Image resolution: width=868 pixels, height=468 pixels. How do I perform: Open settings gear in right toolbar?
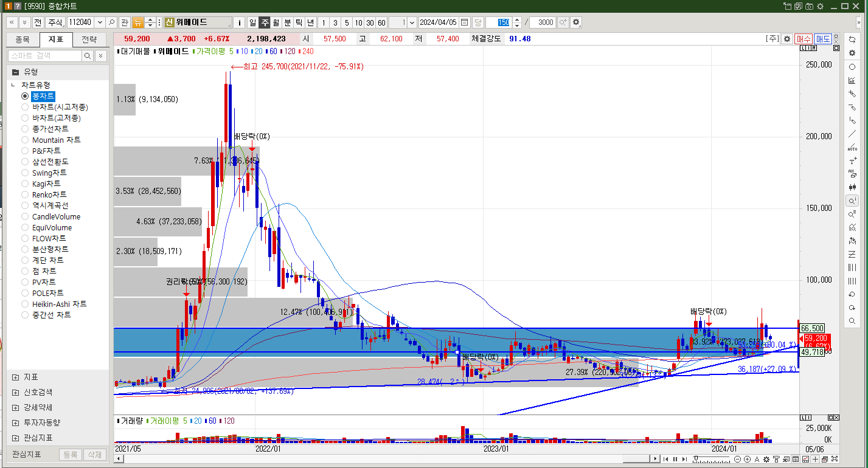pos(852,53)
